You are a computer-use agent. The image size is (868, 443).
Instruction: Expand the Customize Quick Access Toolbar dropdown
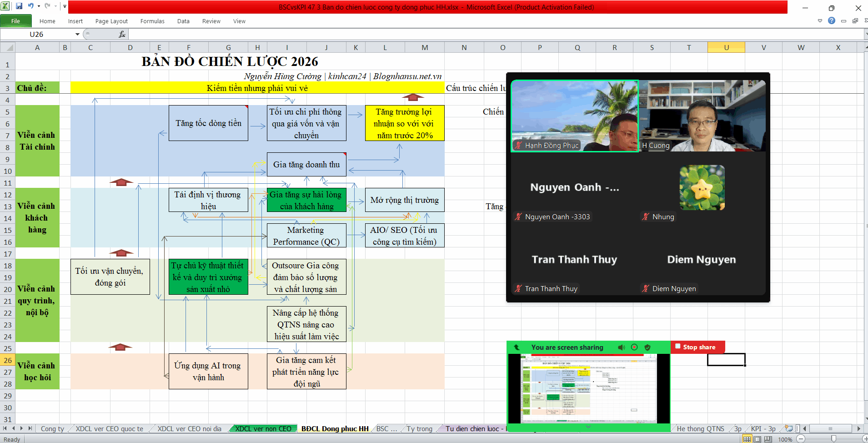click(x=65, y=6)
